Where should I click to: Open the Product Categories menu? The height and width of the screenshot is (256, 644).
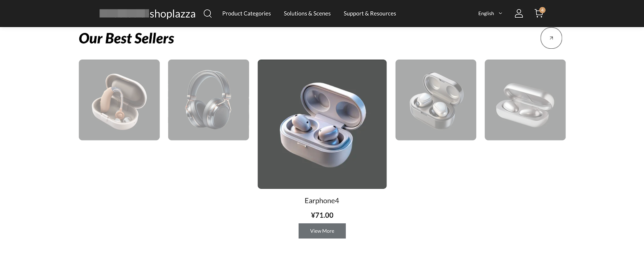(246, 14)
